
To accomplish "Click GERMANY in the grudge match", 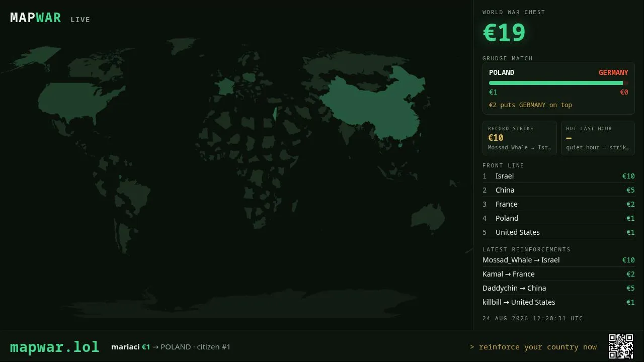I will coord(613,72).
